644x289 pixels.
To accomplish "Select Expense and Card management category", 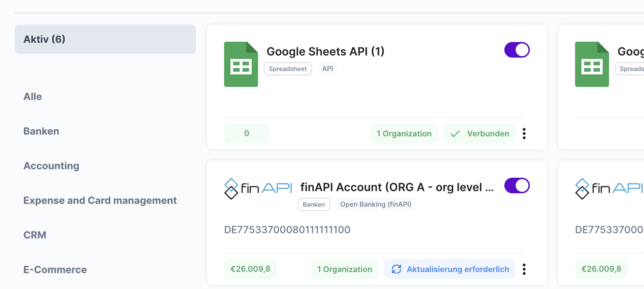I will (100, 201).
